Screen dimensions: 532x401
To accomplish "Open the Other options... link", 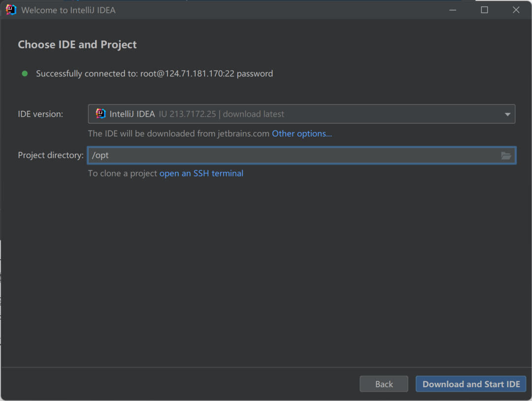I will pos(301,134).
